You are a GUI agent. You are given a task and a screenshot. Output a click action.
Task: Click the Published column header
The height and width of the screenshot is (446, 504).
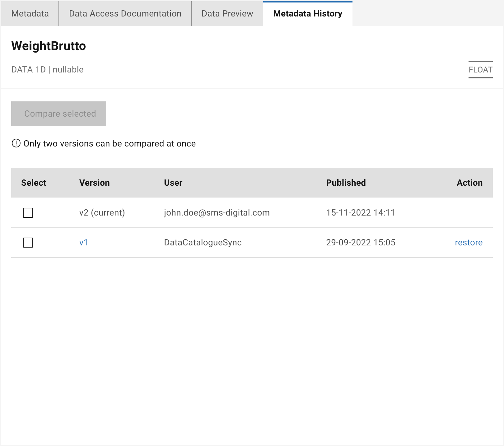[x=346, y=183]
